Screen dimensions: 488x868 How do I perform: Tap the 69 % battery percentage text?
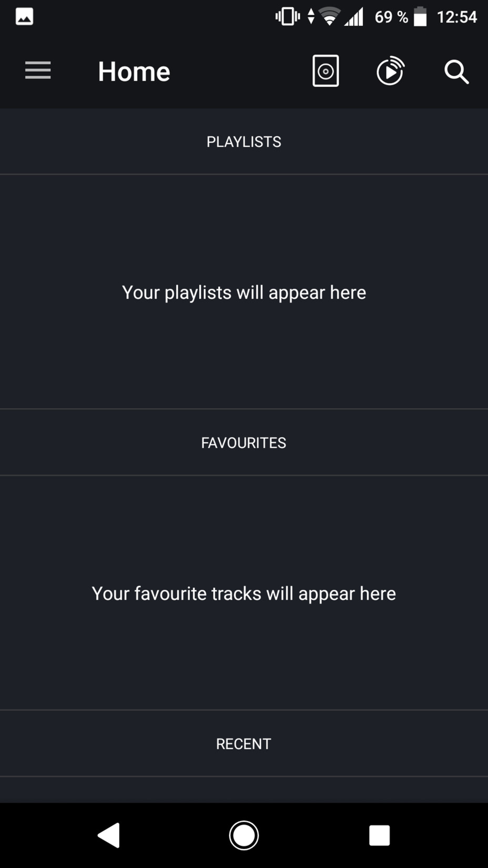click(391, 17)
